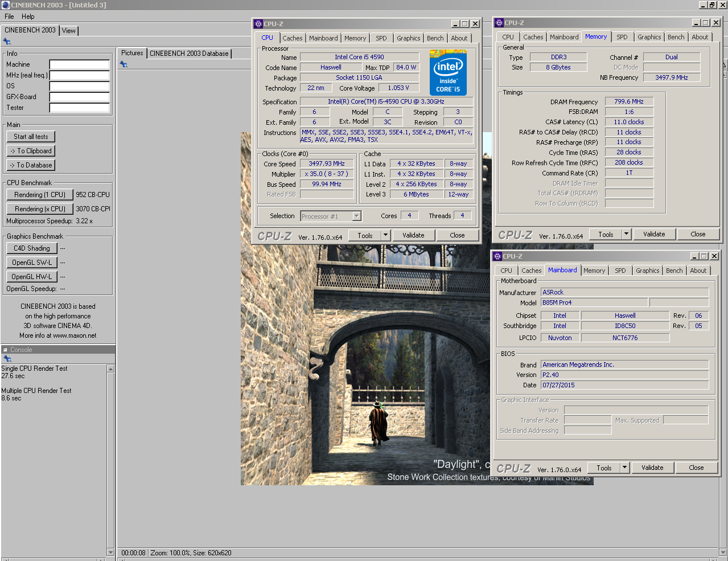
Task: Click CPU-Z app icon in CPU window title
Action: click(x=258, y=24)
